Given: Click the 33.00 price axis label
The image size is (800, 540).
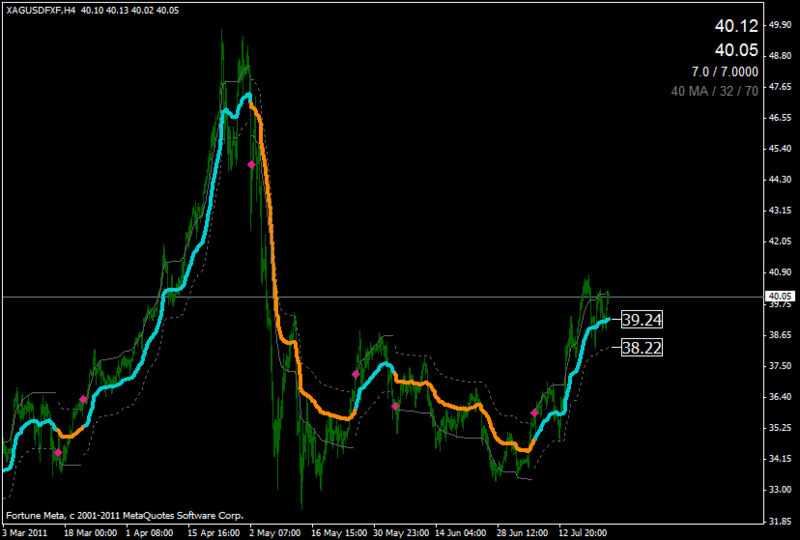Looking at the screenshot, I should click(780, 489).
